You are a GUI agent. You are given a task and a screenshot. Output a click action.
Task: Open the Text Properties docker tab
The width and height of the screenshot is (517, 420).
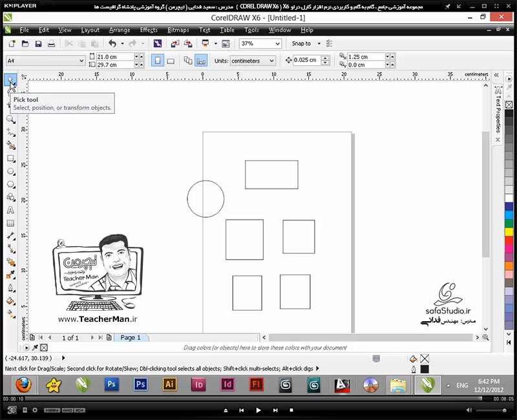point(498,109)
